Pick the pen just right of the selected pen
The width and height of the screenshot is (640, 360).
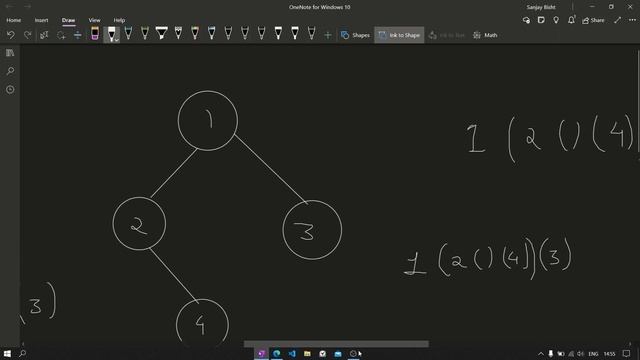tap(128, 33)
